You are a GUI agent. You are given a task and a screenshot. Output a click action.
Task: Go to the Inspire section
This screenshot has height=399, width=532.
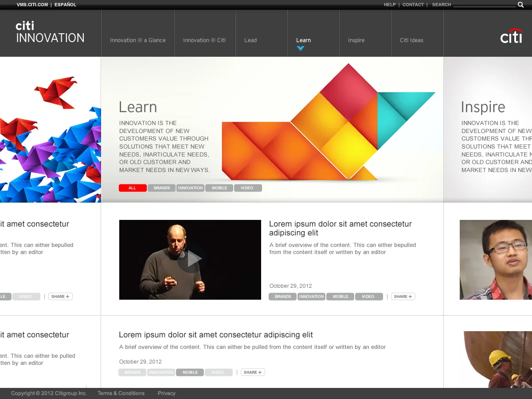click(356, 40)
